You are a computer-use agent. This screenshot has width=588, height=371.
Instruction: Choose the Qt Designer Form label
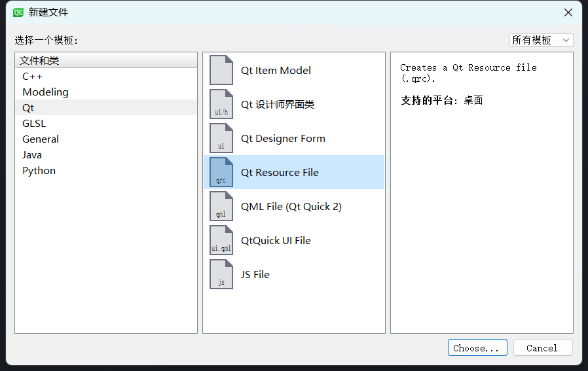(283, 139)
